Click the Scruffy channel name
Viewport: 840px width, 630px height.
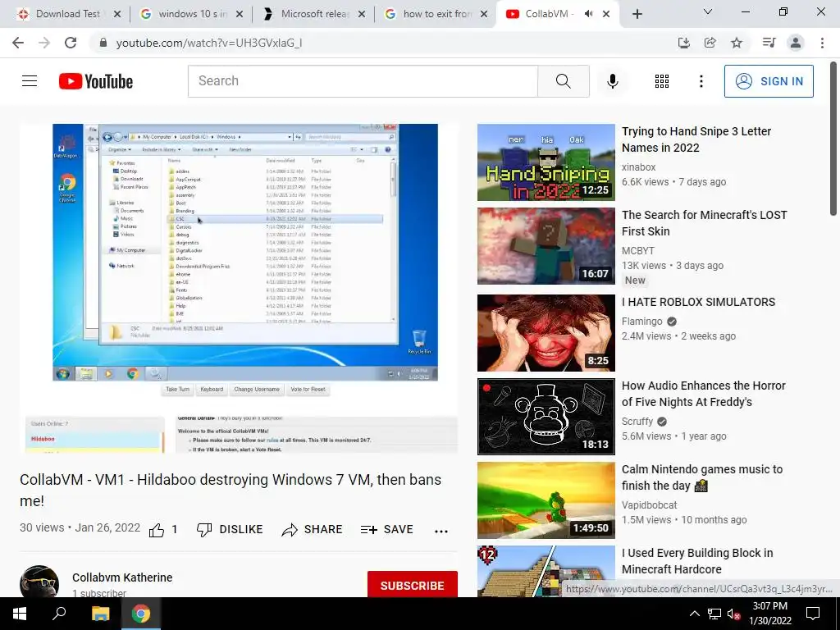[x=637, y=421]
